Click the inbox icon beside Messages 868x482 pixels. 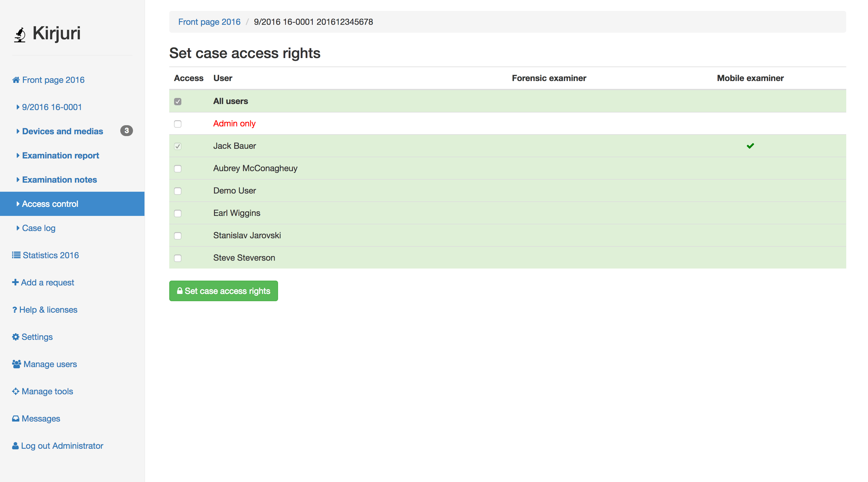[15, 418]
